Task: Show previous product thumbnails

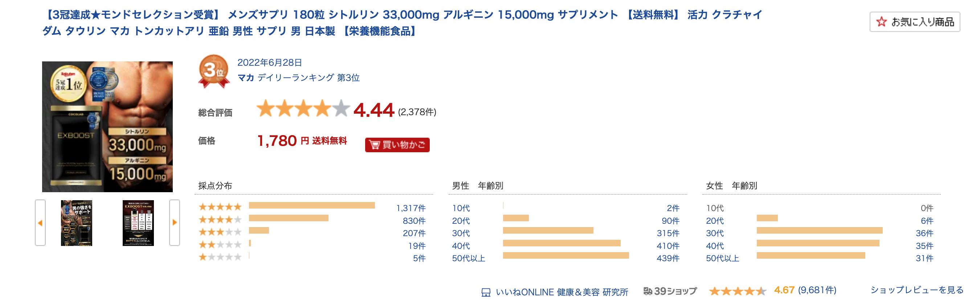Action: point(40,223)
